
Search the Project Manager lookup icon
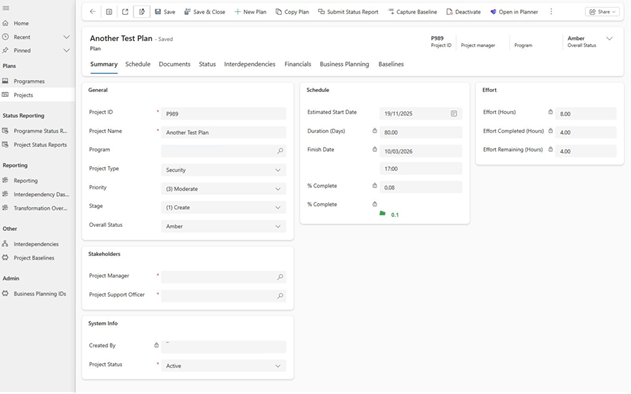coord(280,277)
